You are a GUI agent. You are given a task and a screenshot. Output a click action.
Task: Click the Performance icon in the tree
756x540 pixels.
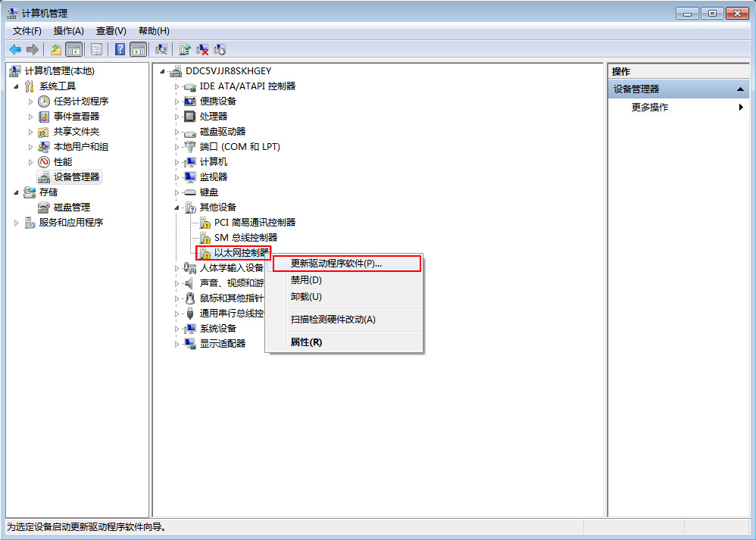click(44, 162)
